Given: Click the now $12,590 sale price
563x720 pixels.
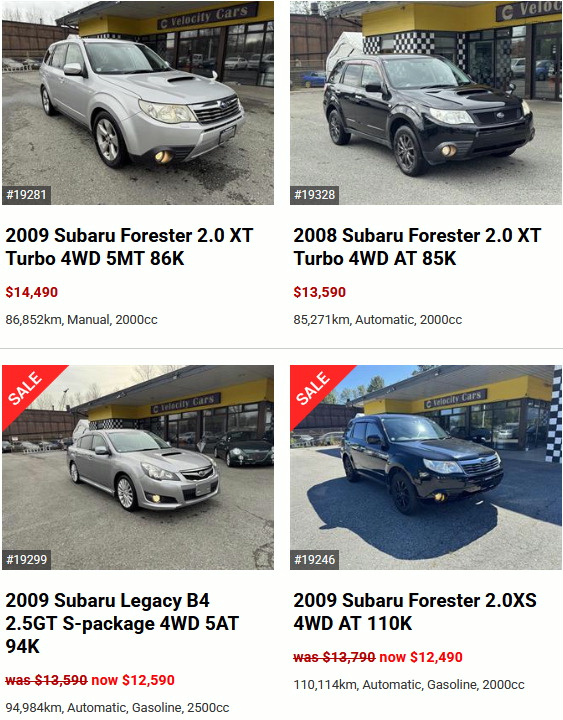Looking at the screenshot, I should pos(133,680).
